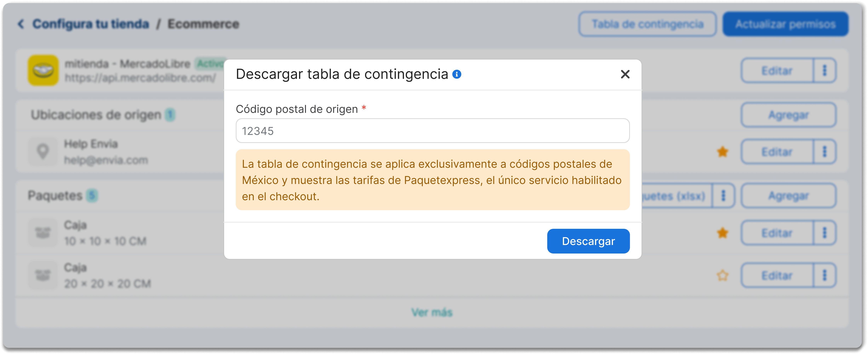Mark the 20 × 20 × 20 Caja as favorite
This screenshot has height=354, width=868.
722,276
